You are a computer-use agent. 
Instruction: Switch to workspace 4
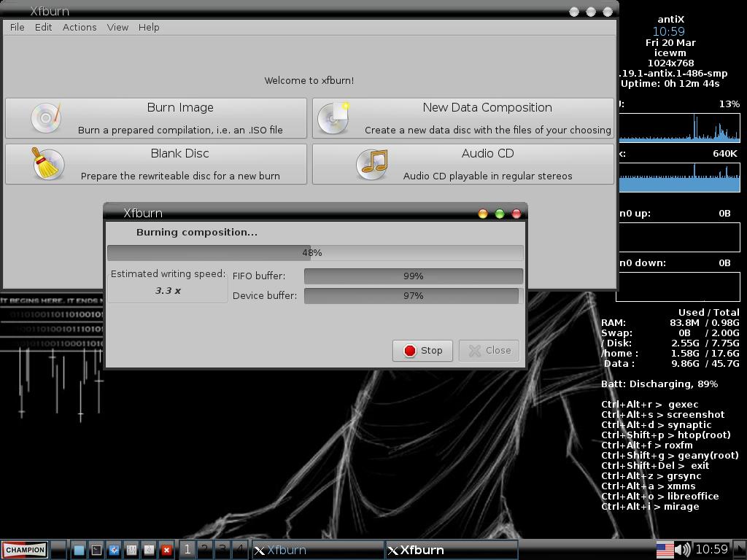click(x=240, y=550)
